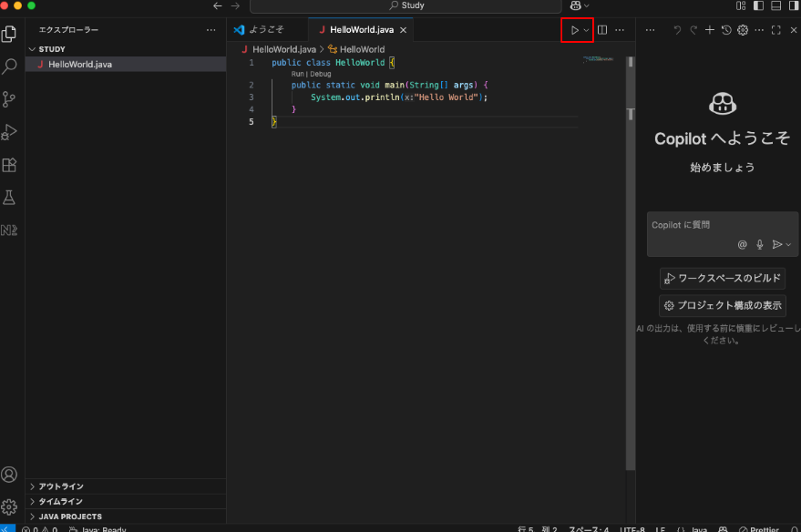
Task: Click the Debug code lens above main
Action: [320, 74]
